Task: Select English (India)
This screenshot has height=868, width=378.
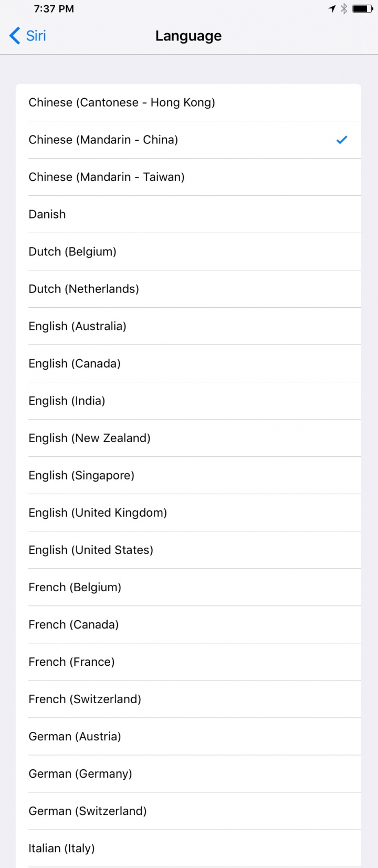Action: 188,401
